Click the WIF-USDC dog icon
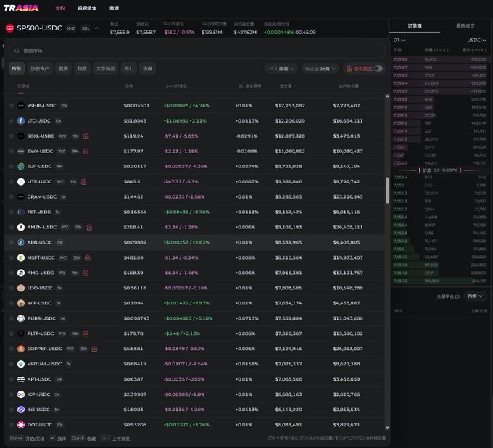Image resolution: width=493 pixels, height=448 pixels. tap(21, 303)
